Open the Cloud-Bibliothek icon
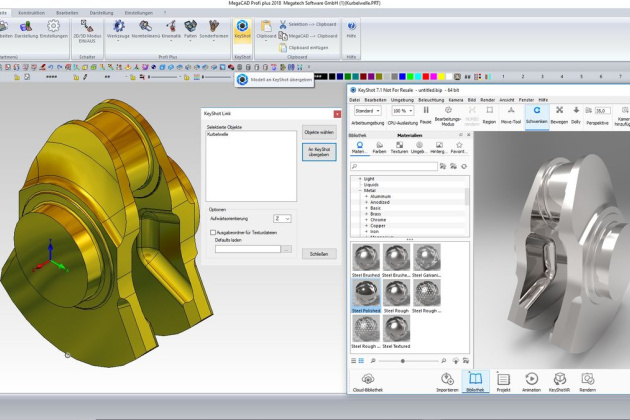This screenshot has height=420, width=630. click(x=368, y=381)
